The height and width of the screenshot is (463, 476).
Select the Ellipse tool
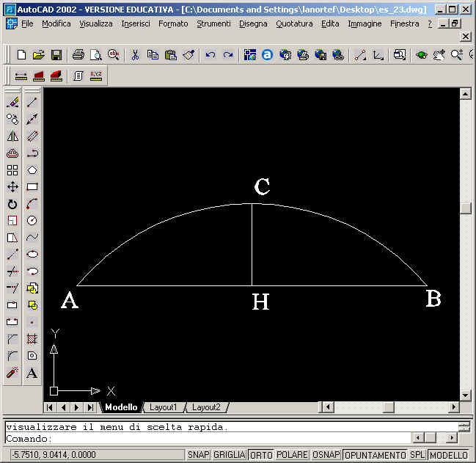tap(32, 254)
